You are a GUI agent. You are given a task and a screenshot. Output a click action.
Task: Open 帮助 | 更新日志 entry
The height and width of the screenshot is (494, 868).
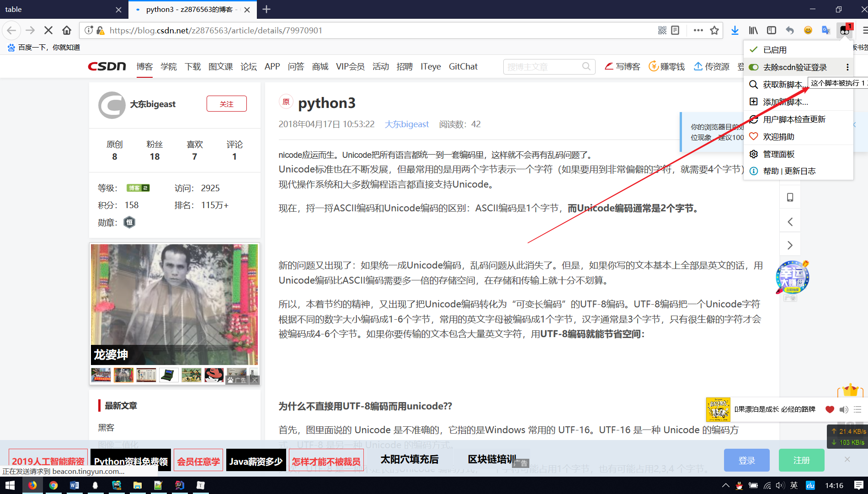(799, 171)
